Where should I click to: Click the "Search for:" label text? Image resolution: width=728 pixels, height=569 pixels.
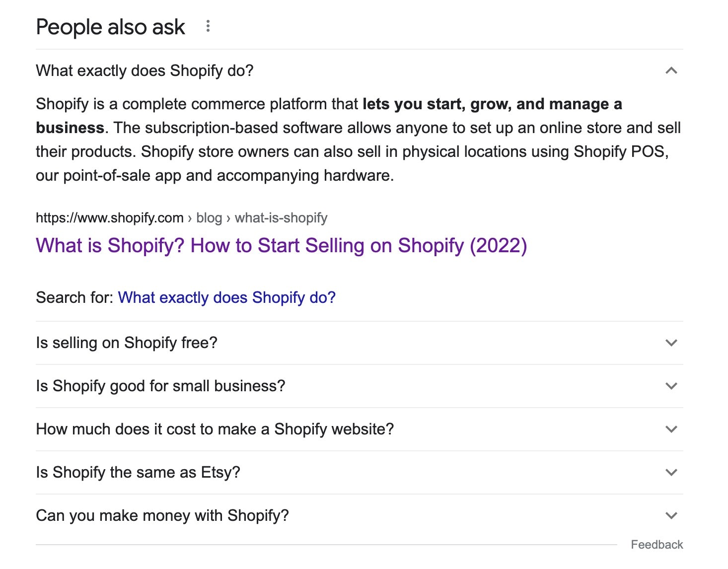pyautogui.click(x=74, y=297)
